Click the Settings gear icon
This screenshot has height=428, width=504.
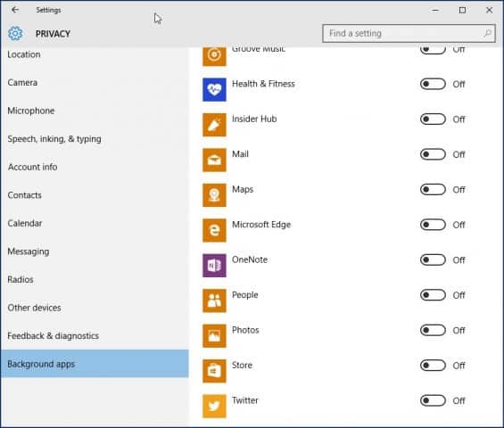point(15,33)
